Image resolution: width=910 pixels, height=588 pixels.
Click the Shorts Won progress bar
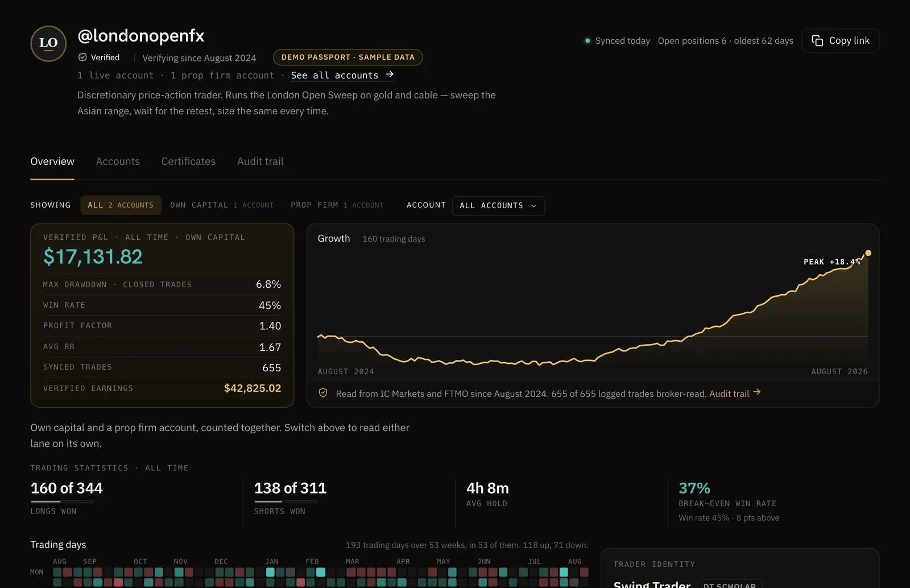pyautogui.click(x=286, y=502)
